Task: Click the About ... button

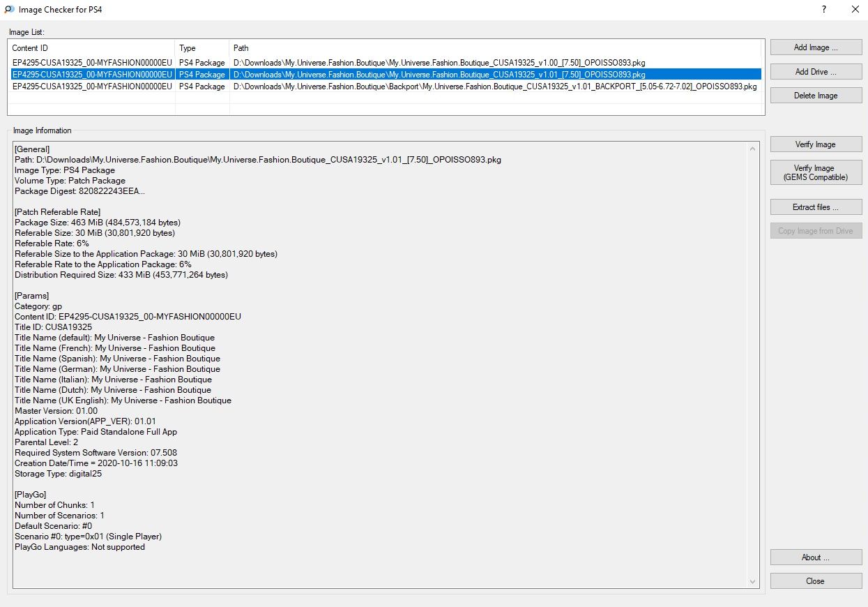Action: (x=816, y=557)
